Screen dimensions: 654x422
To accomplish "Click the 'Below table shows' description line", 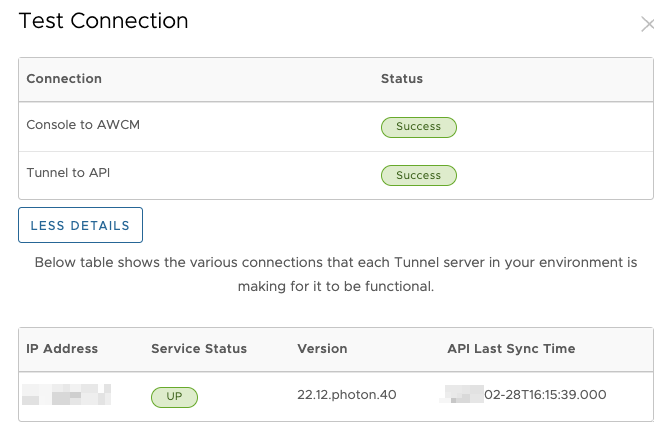I will [335, 263].
